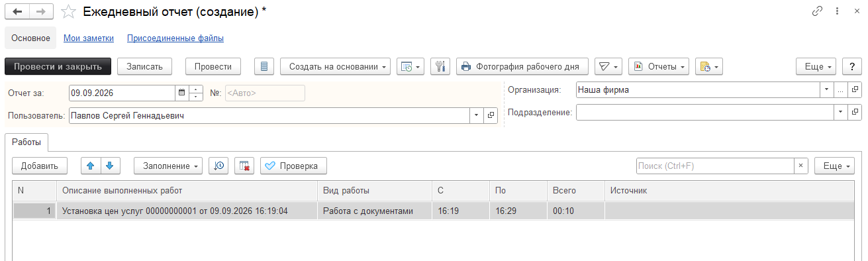This screenshot has height=261, width=868.
Task: Move the row up with the up arrow
Action: tap(91, 166)
